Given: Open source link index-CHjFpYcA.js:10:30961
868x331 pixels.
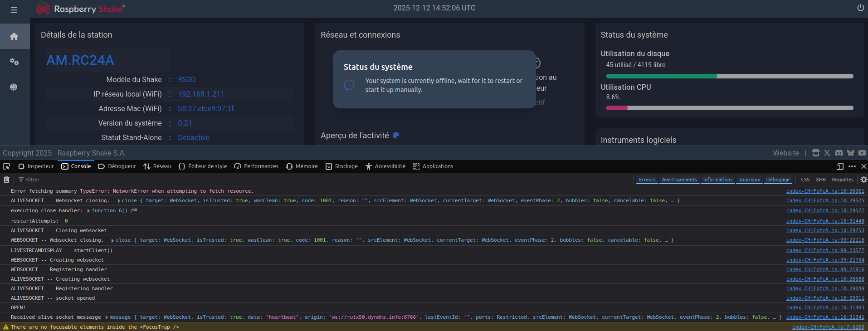Looking at the screenshot, I should (825, 191).
